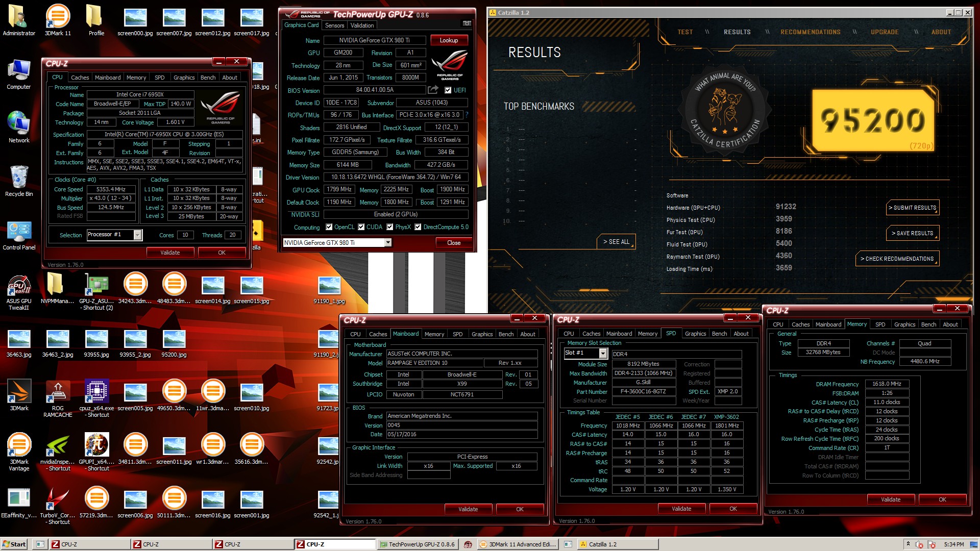Open the Network desktop icon
The image size is (980, 551).
(x=19, y=128)
